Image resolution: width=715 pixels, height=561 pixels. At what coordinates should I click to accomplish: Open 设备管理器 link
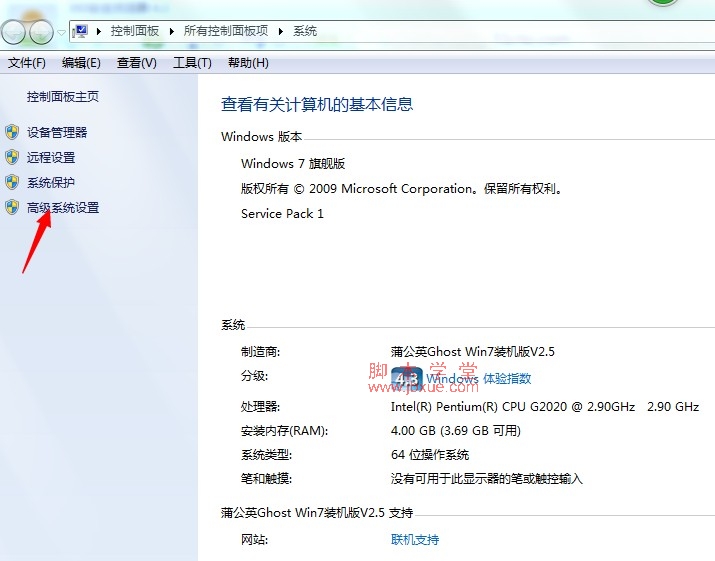pyautogui.click(x=57, y=133)
